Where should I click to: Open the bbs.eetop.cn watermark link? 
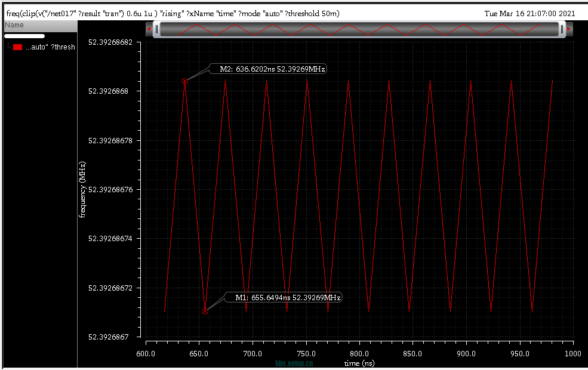click(294, 363)
